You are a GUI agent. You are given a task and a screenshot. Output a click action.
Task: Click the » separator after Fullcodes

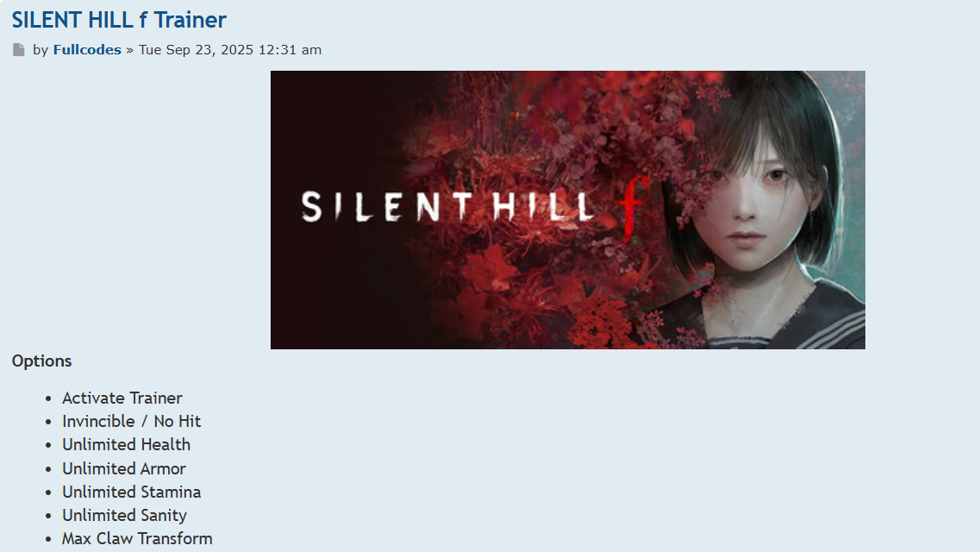click(130, 51)
